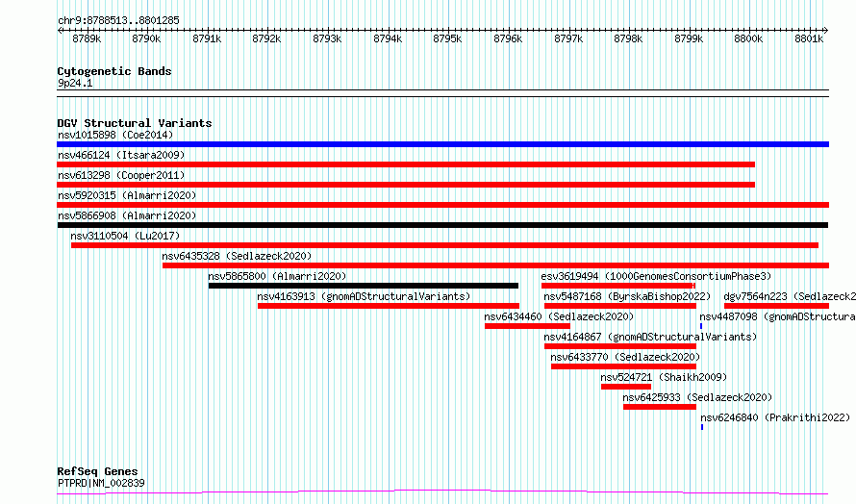Open nsv4487098 gnomAD variant label
The width and height of the screenshot is (856, 504).
coord(777,316)
